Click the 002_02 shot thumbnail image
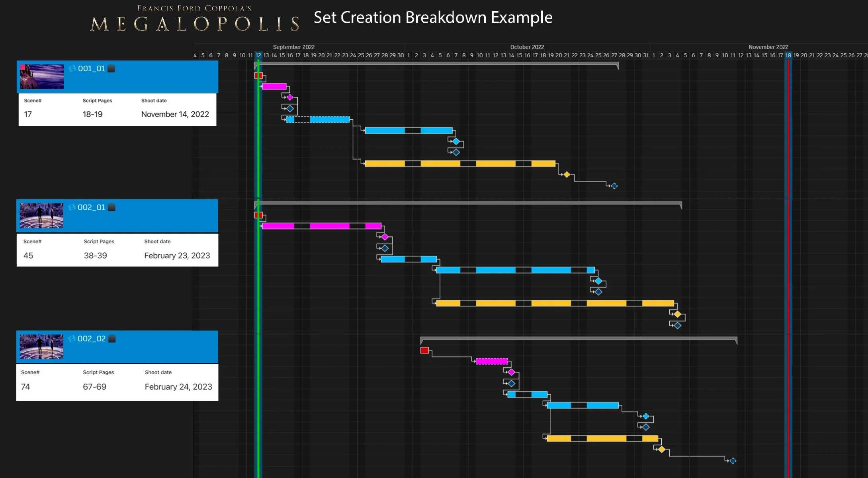Screen dimensions: 868x478 41,347
